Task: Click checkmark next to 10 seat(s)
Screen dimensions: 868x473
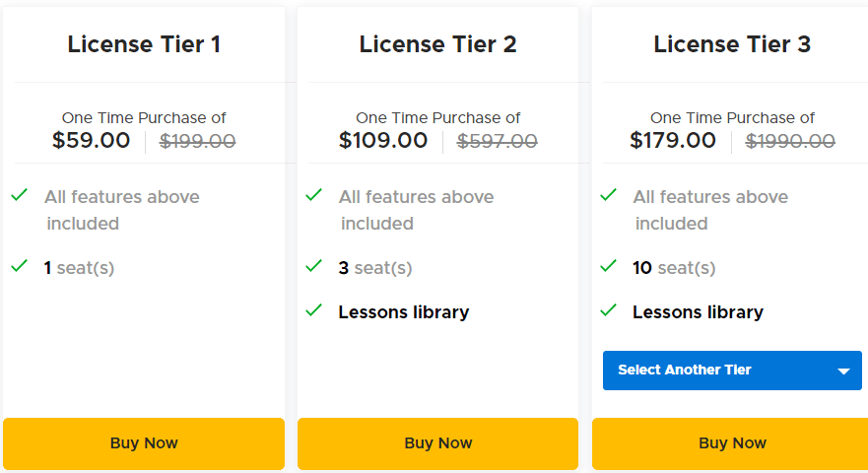Action: [608, 266]
